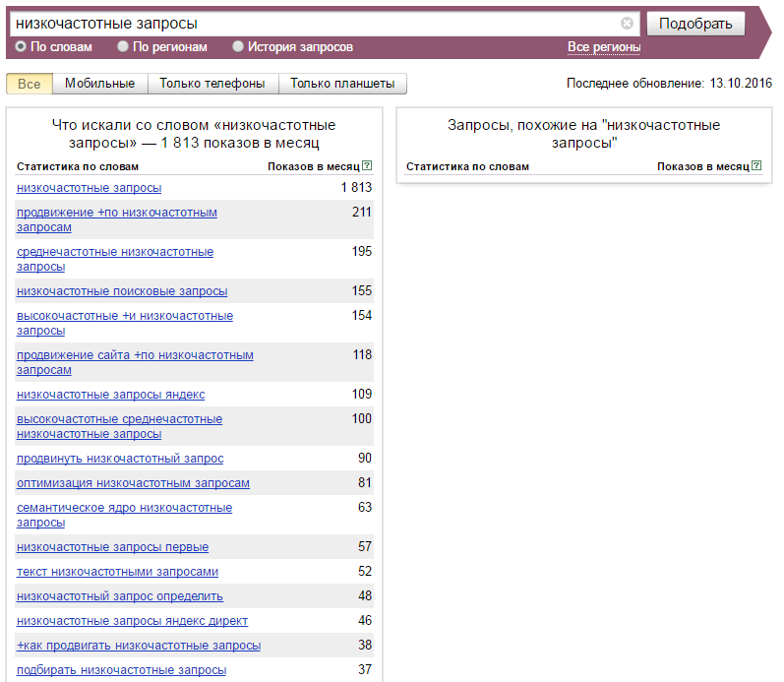Open the 'низкочастотные запросы' link
The width and height of the screenshot is (784, 682).
[x=89, y=188]
